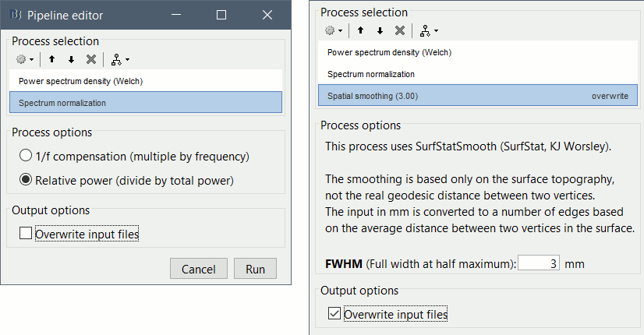Screen dimensions: 644x335
Task: Maximize the Pipeline editor window
Action: [221, 15]
